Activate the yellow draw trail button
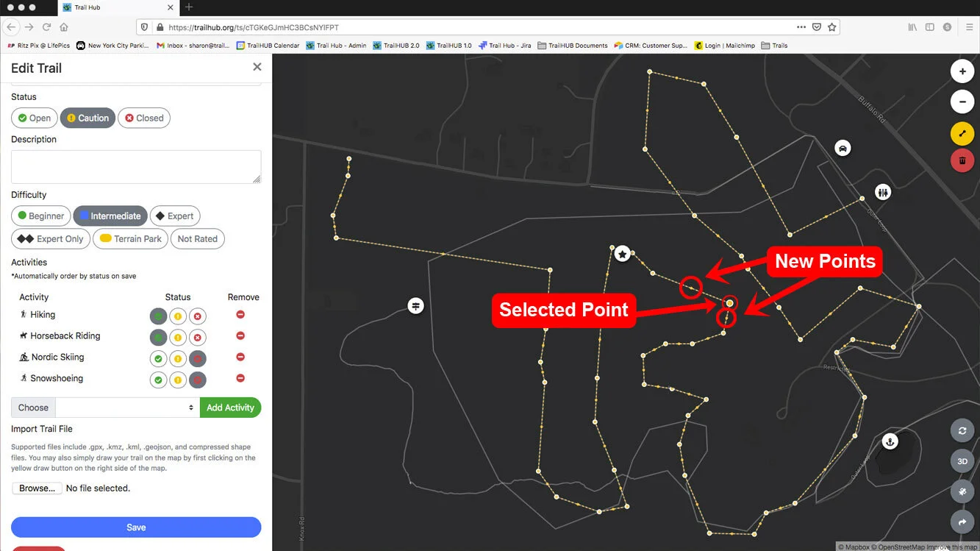 coord(962,133)
